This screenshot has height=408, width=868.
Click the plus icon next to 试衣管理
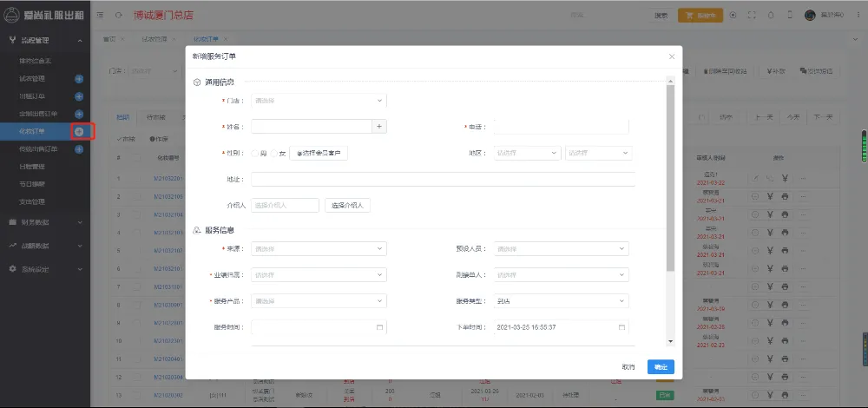point(79,79)
